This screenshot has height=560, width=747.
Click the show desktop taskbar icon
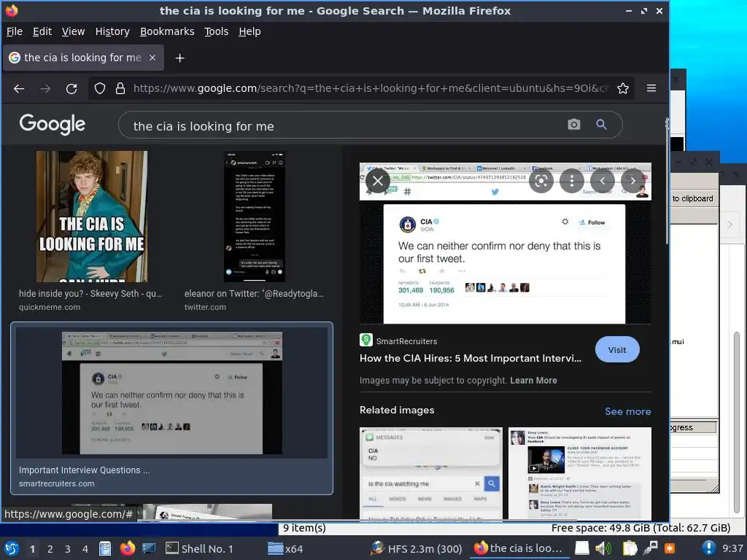click(149, 548)
